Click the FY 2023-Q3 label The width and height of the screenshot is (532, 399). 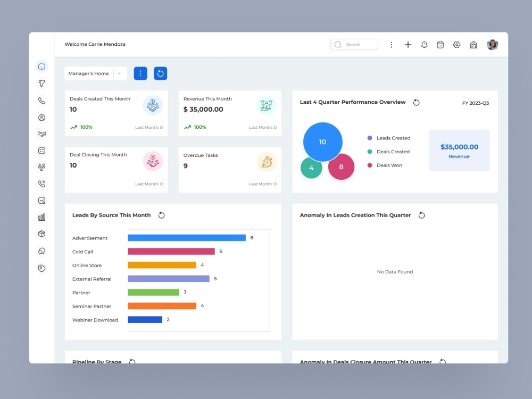coord(475,103)
